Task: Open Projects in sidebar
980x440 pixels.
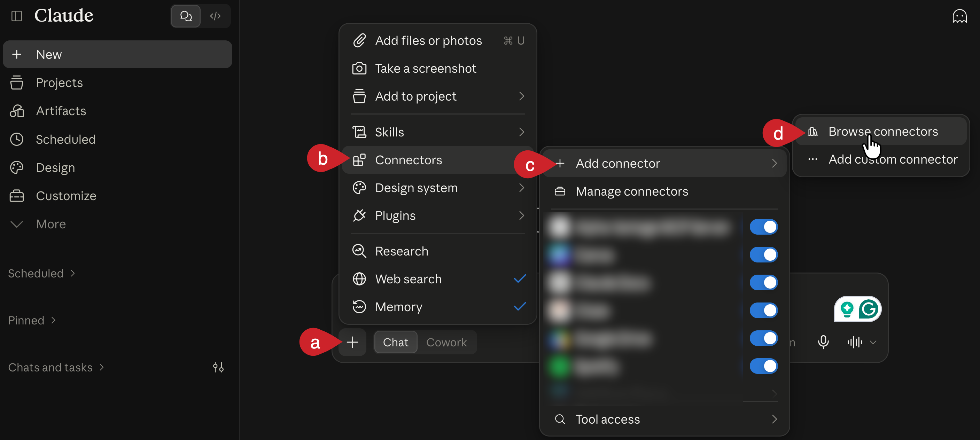Action: (x=118, y=83)
